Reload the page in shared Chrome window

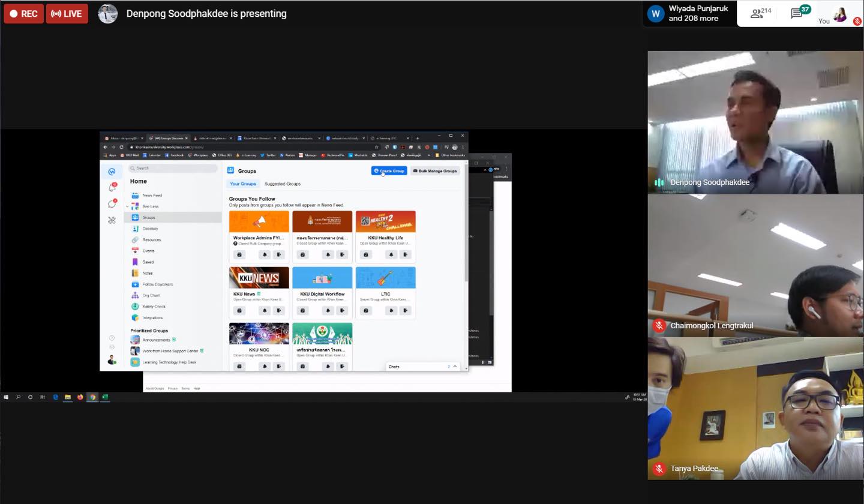pos(121,147)
